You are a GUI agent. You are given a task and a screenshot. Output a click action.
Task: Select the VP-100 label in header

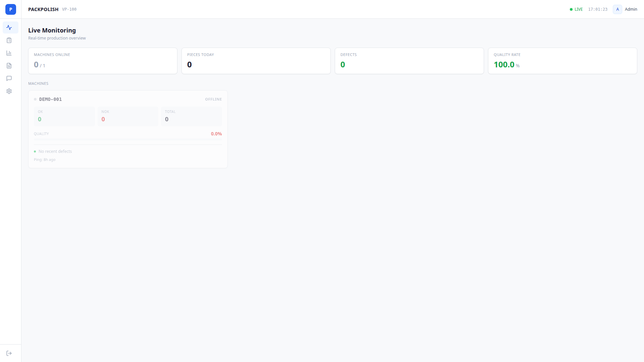(69, 9)
